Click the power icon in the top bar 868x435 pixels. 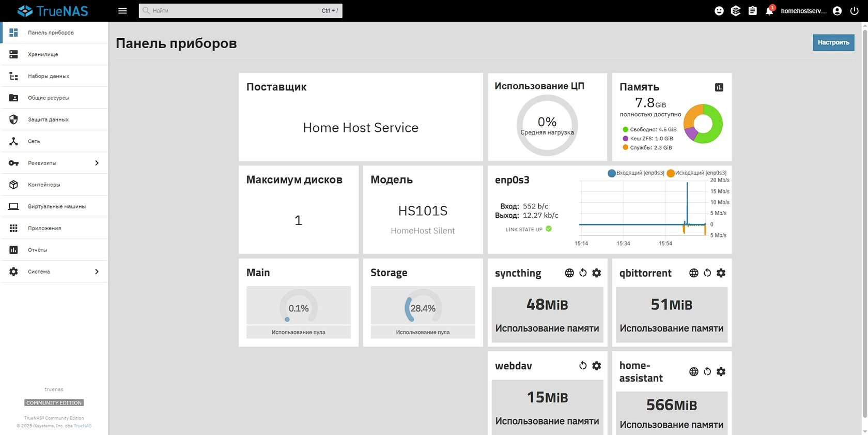coord(854,11)
